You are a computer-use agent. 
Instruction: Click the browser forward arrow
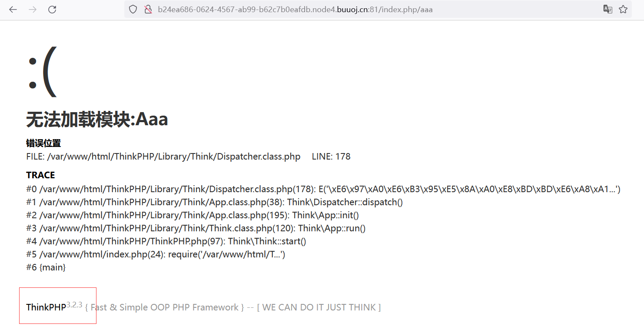(x=33, y=9)
